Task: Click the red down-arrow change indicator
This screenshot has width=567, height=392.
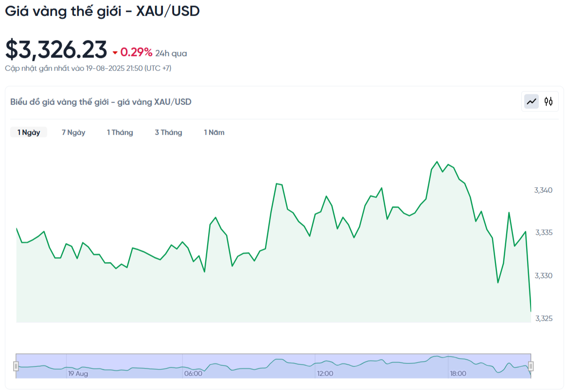Action: 115,53
